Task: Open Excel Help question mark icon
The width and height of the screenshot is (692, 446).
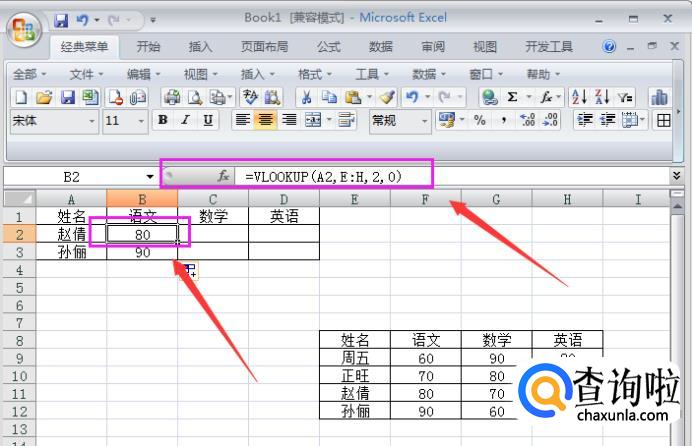Action: coord(609,46)
